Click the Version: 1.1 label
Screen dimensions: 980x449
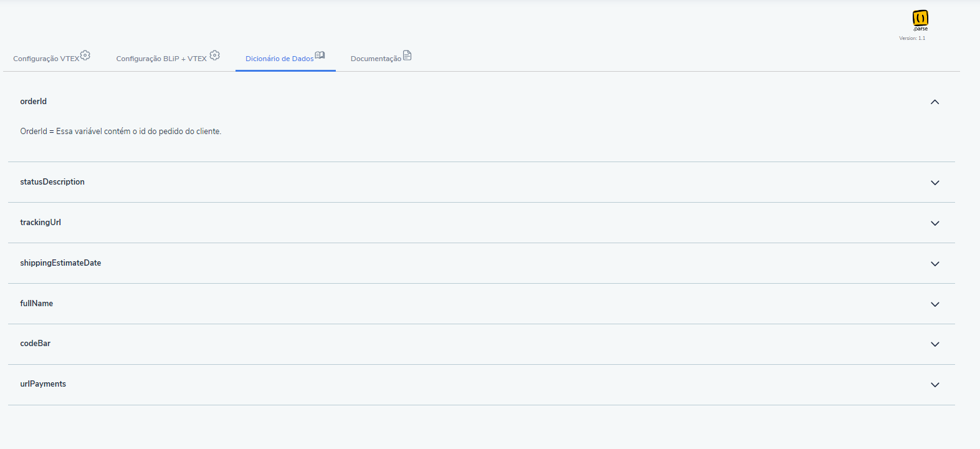[912, 38]
